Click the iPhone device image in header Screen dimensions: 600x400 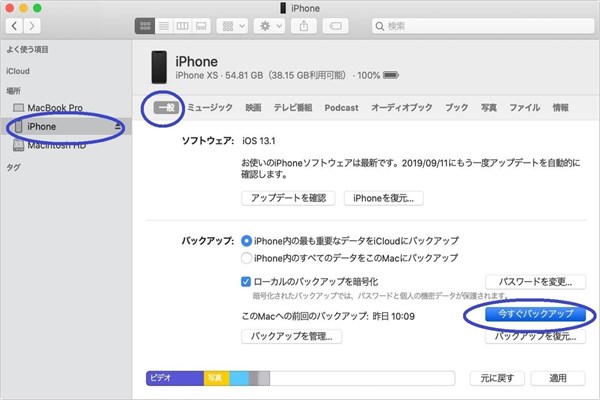(x=159, y=67)
